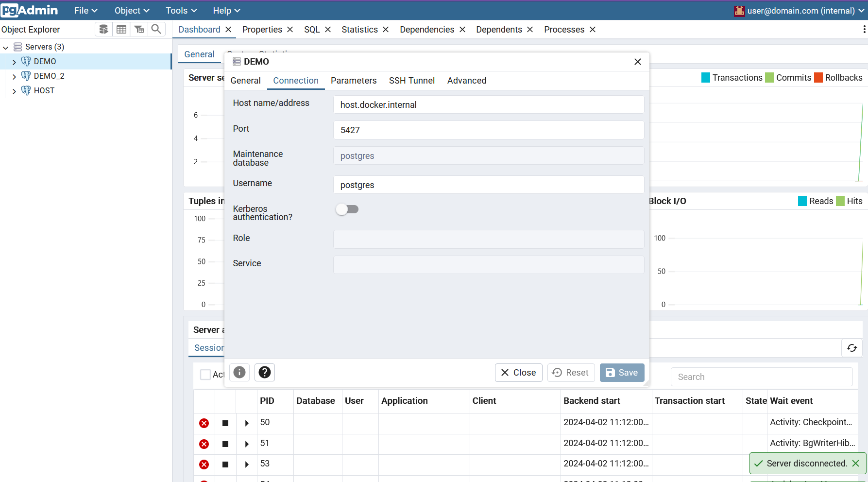
Task: Expand details arrow for PID 50 row
Action: coord(247,423)
